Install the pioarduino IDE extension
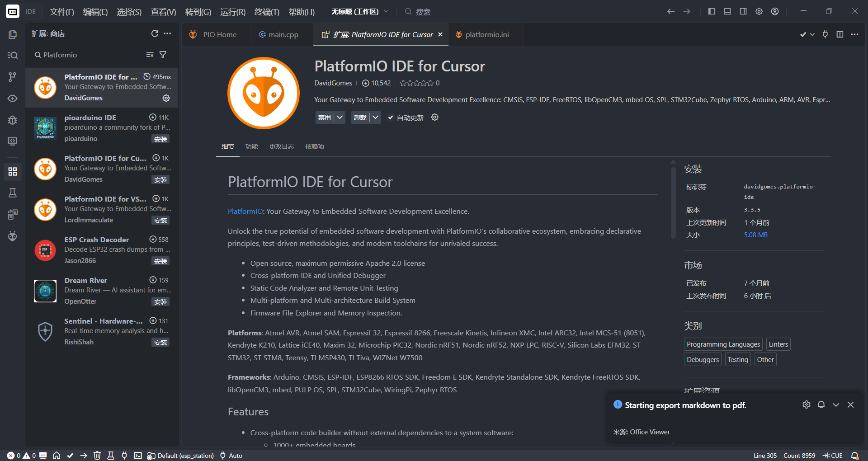 [x=160, y=139]
